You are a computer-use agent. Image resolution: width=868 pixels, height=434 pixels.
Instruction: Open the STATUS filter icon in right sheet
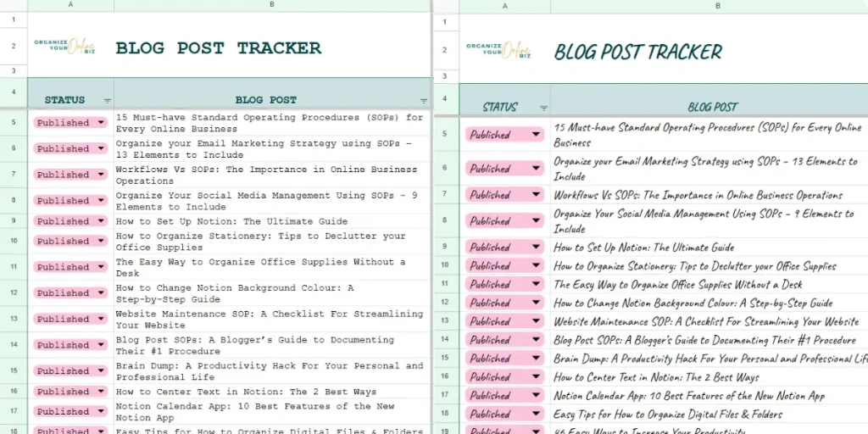[543, 108]
